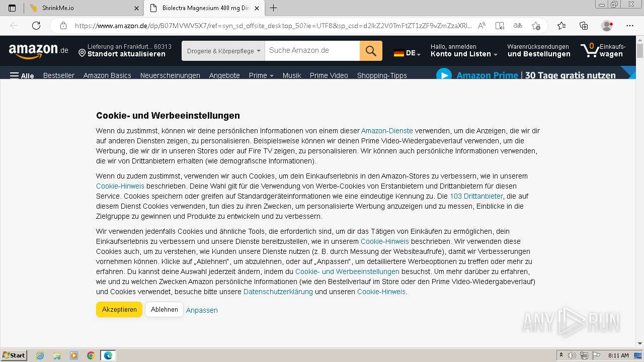
Task: Switch to the ShrinkMe.io tab
Action: [x=84, y=8]
